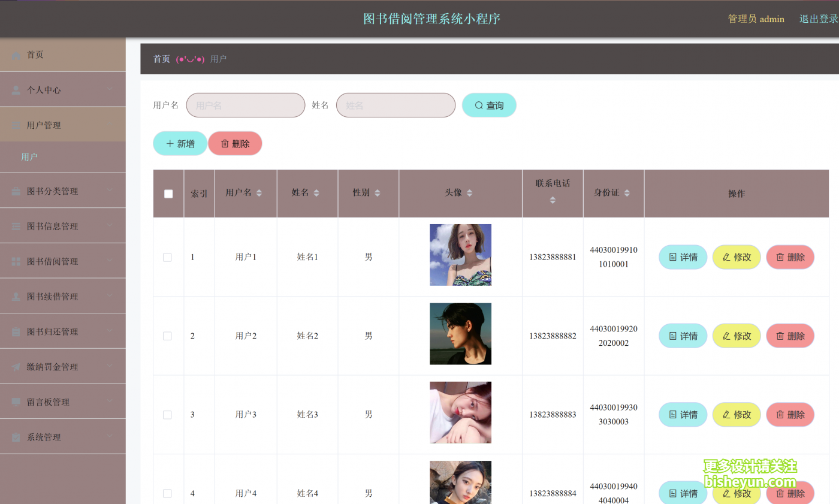
Task: Click the person icon beside 个人中心
Action: click(x=16, y=90)
